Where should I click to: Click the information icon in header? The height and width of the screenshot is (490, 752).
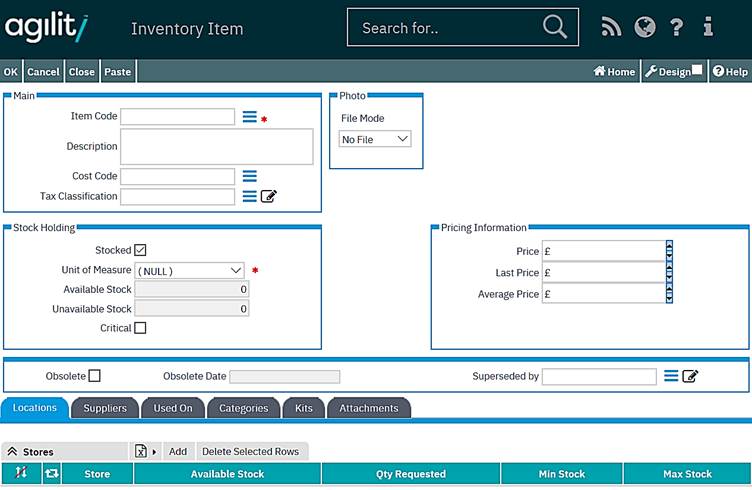[708, 28]
